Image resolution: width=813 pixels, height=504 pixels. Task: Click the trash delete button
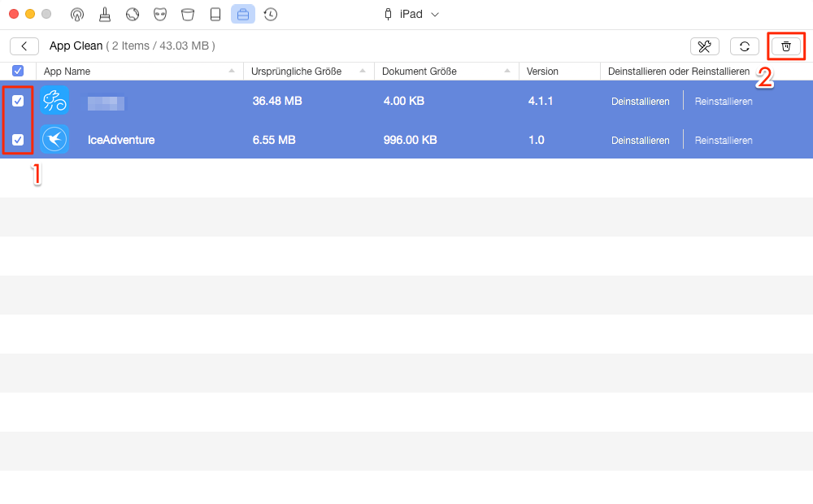point(786,46)
